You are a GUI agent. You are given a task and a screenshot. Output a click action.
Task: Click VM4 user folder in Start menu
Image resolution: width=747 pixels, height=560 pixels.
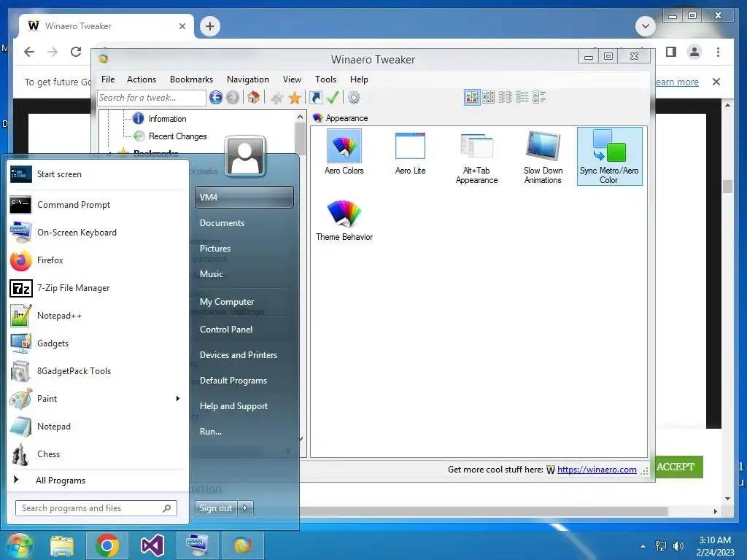click(x=244, y=197)
